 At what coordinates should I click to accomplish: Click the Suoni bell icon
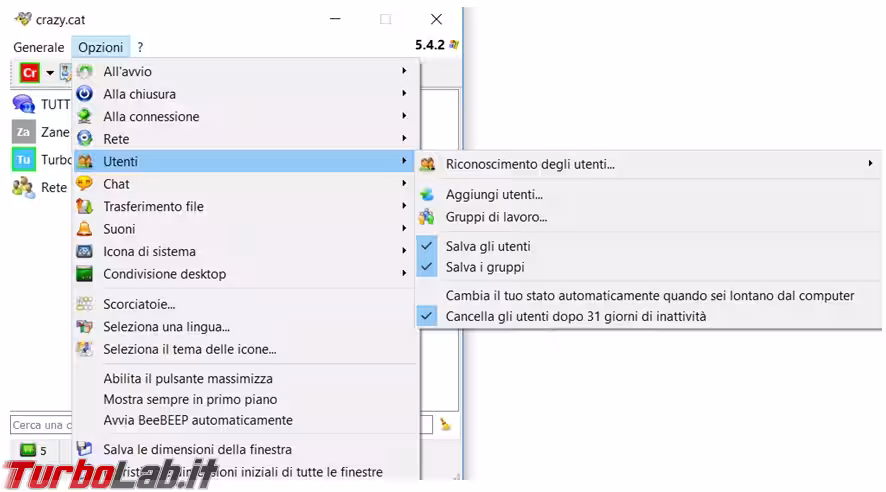(x=85, y=229)
